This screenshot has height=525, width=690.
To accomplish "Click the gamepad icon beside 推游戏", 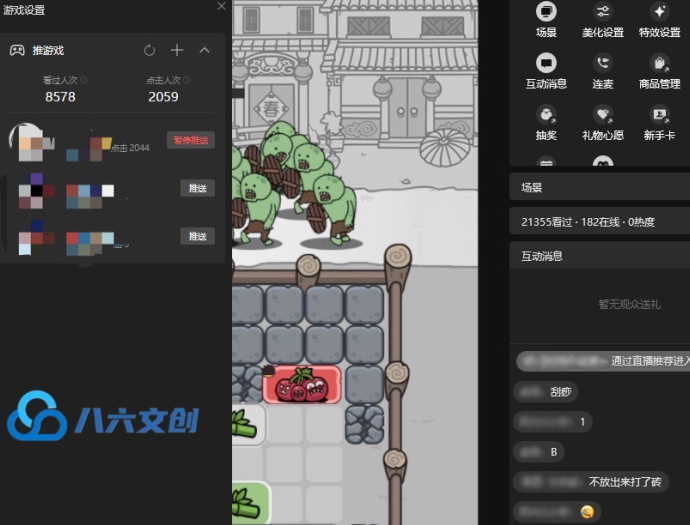I will (17, 50).
